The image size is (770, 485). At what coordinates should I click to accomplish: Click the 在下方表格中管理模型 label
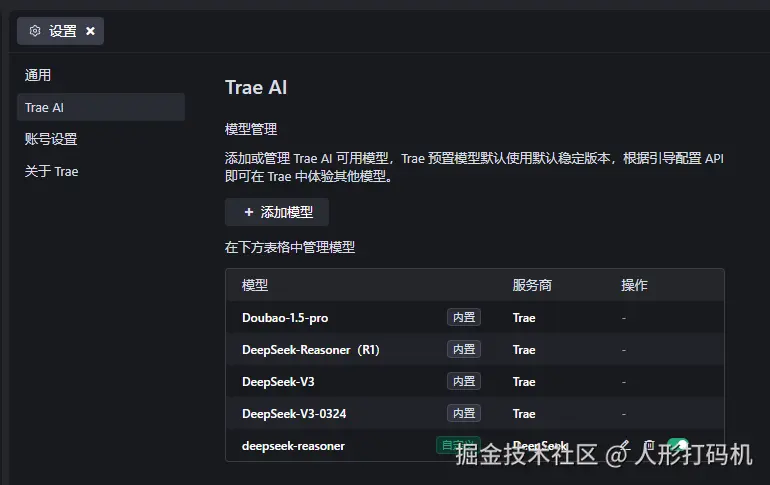click(290, 247)
